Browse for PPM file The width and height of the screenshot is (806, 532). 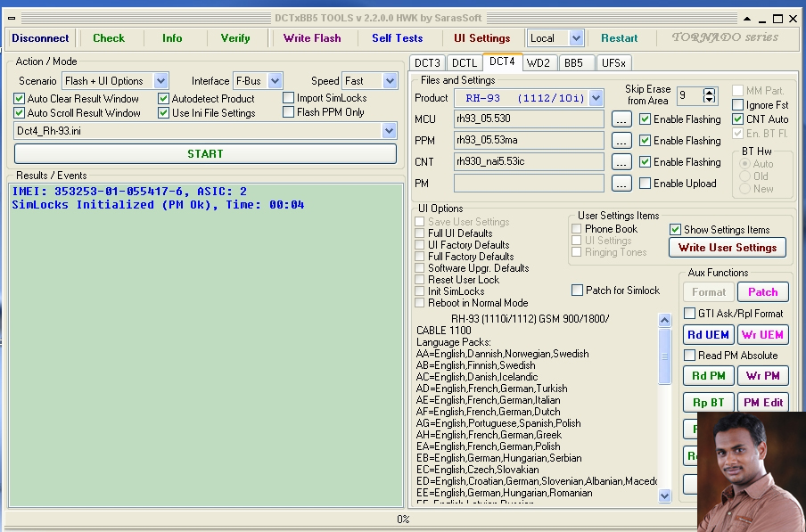coord(621,140)
